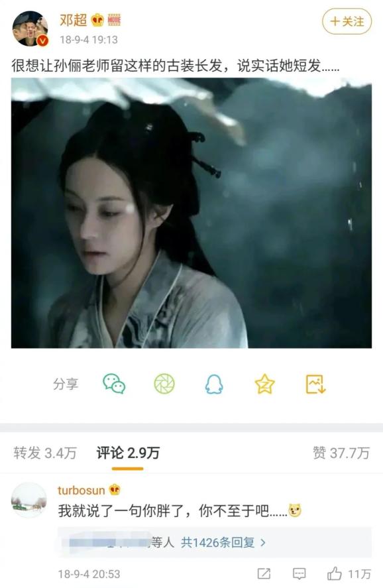Tap the crown membership badge beside 邓超
Viewport: 383px width, 588px height.
click(97, 19)
